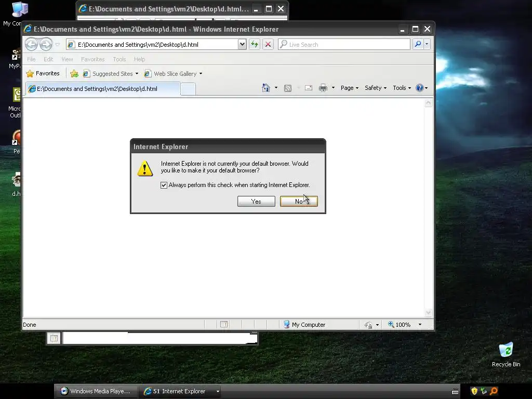Open the Suggested Sites link
532x399 pixels.
click(111, 74)
